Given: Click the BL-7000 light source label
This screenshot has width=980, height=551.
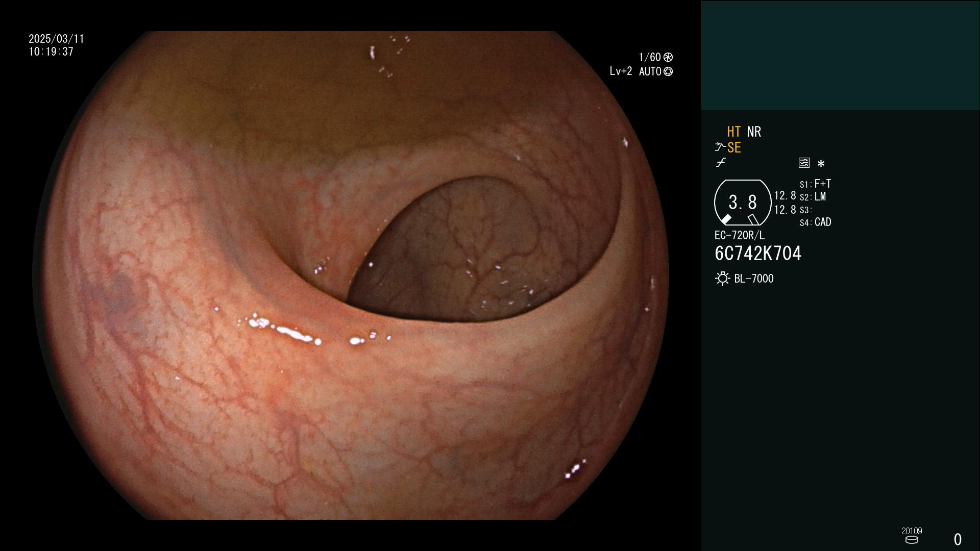Looking at the screenshot, I should pyautogui.click(x=754, y=279).
